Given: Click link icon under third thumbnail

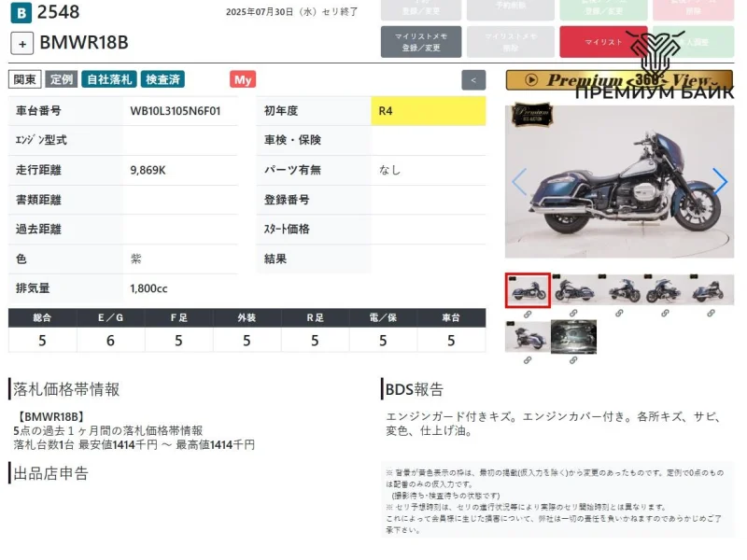Looking at the screenshot, I should pyautogui.click(x=619, y=314).
